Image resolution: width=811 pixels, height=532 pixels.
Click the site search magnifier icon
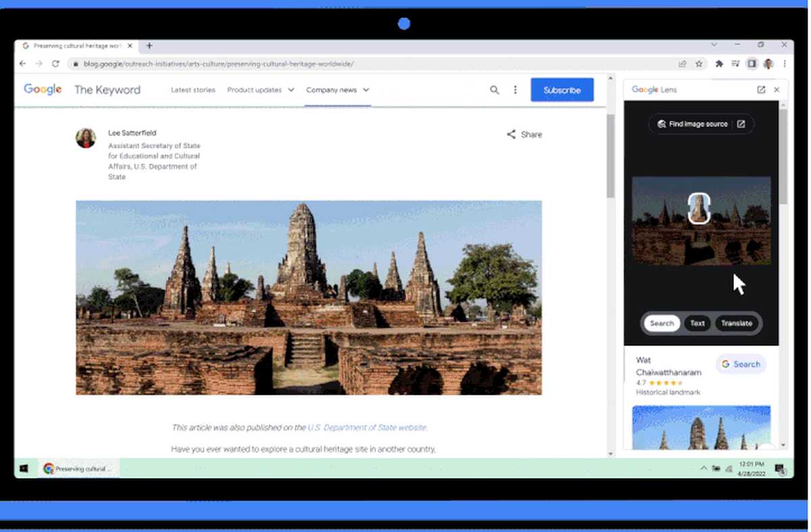coord(495,90)
